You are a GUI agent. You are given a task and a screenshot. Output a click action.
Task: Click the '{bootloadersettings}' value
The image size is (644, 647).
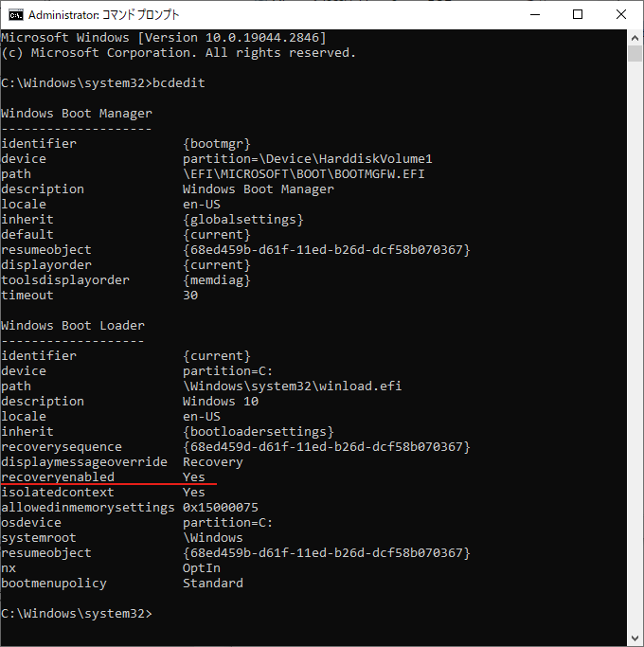259,432
